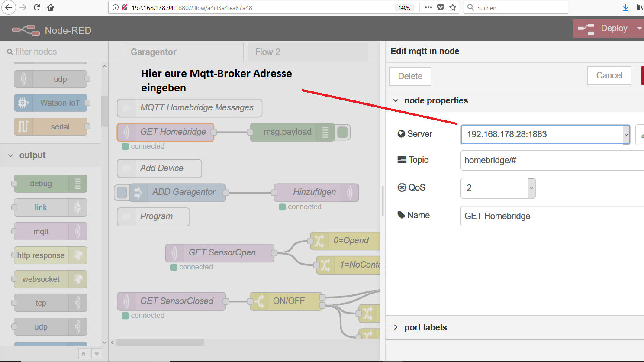This screenshot has height=362, width=644.
Task: Select the Garagentor flow tab
Action: 154,52
